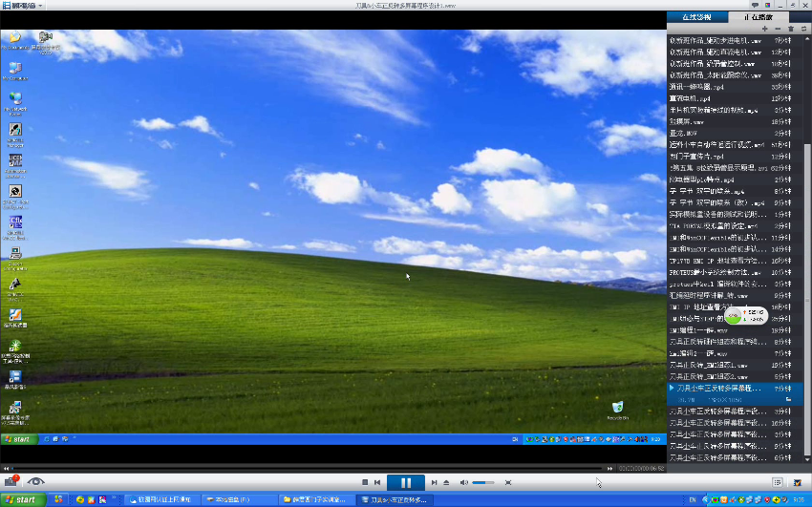The image size is (812, 507).
Task: Switch to the folder window taskbar button
Action: point(317,499)
